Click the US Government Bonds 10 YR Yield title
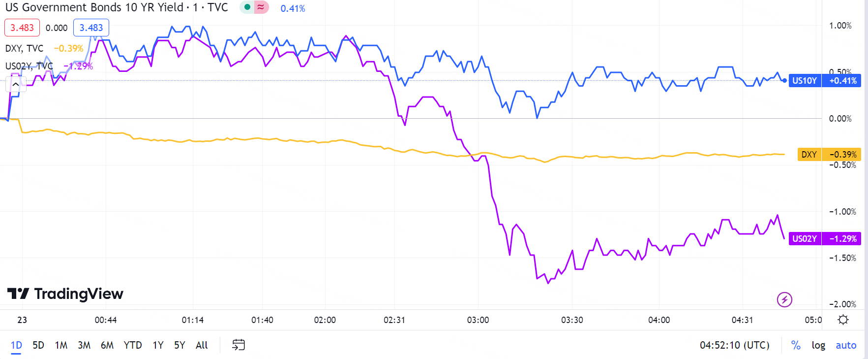The image size is (868, 359). (94, 8)
